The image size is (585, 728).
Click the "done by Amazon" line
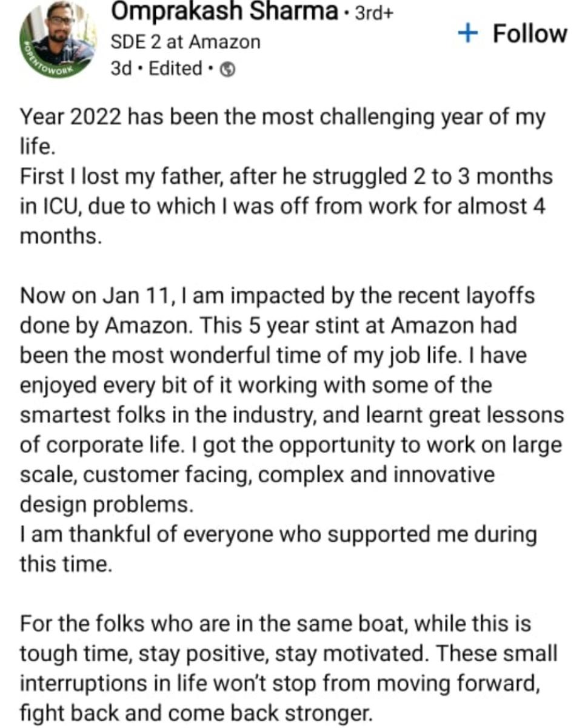[x=268, y=326]
